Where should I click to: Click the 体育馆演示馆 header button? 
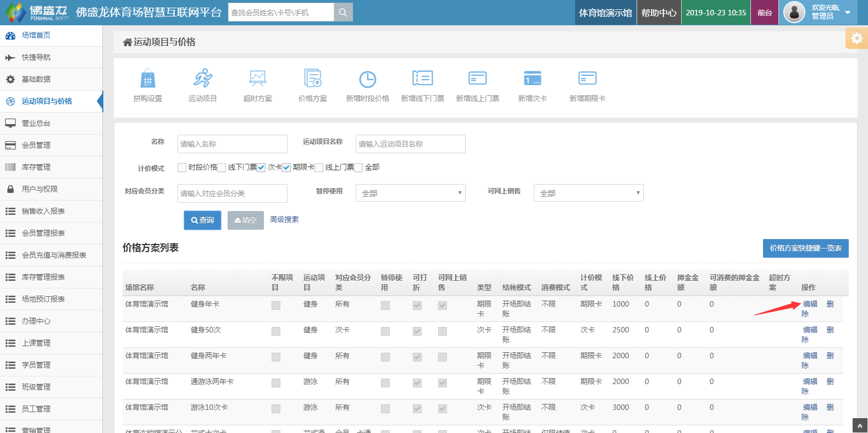point(605,13)
